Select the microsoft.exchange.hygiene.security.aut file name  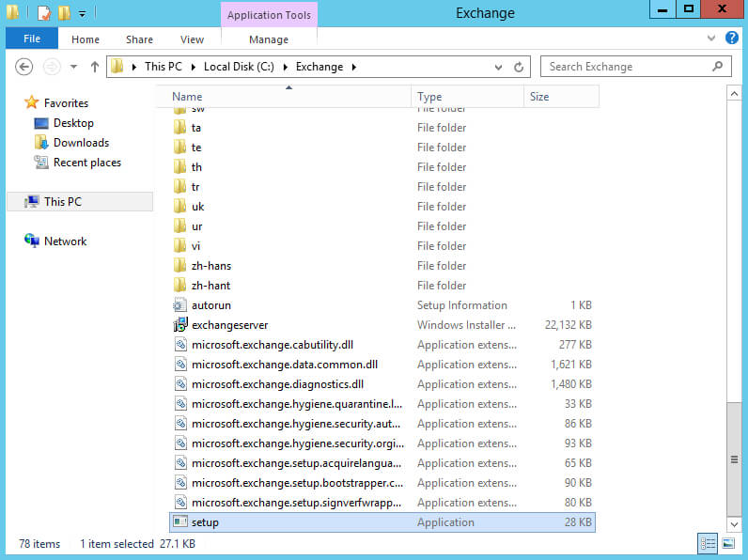point(296,424)
